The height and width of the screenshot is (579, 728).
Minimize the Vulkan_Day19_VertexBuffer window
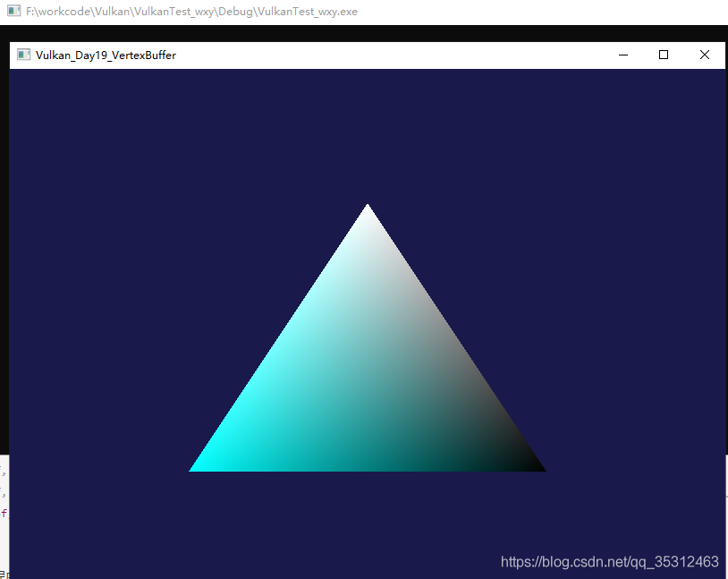click(622, 55)
